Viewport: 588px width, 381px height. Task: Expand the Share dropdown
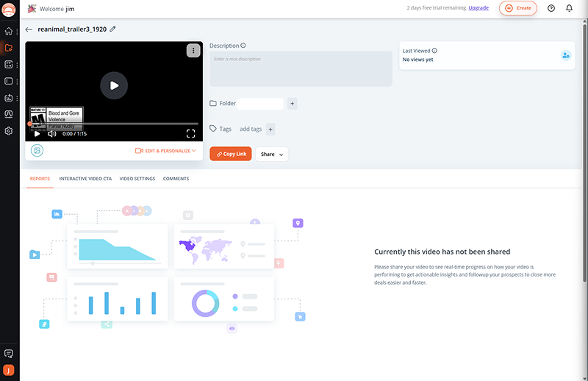pyautogui.click(x=271, y=154)
